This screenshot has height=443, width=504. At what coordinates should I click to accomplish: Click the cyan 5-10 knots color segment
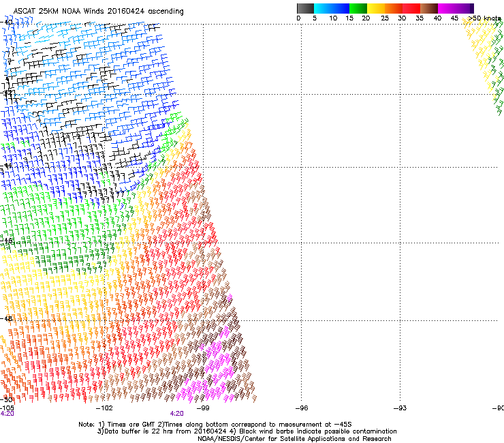tap(323, 8)
